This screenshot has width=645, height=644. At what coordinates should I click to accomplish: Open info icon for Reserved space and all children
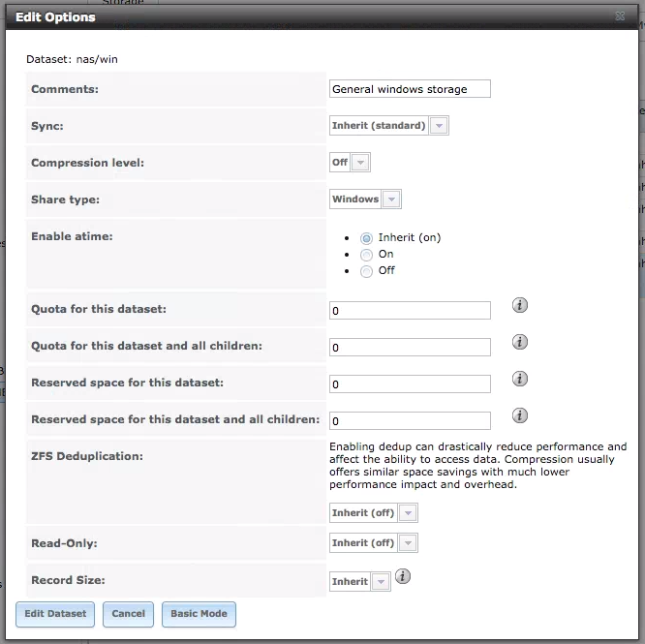point(519,415)
